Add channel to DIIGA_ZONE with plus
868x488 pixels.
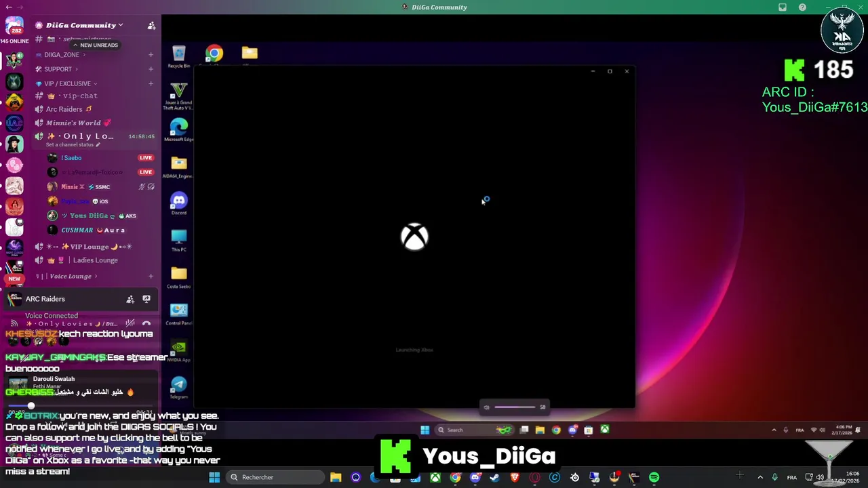[151, 55]
